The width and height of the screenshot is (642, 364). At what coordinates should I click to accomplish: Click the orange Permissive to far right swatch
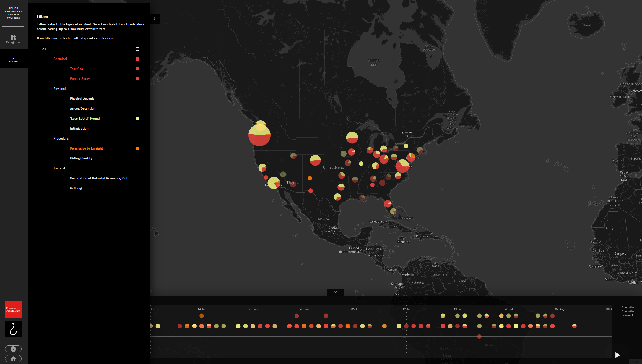point(138,148)
